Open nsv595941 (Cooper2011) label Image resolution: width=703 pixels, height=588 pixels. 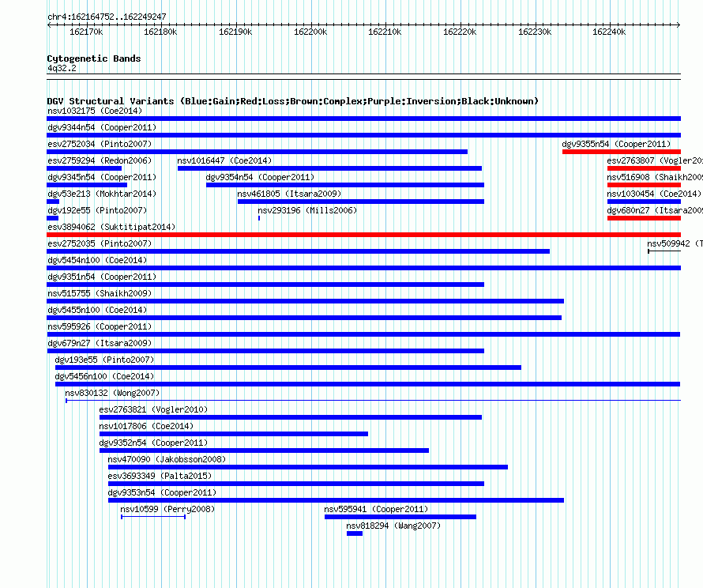[x=376, y=509]
